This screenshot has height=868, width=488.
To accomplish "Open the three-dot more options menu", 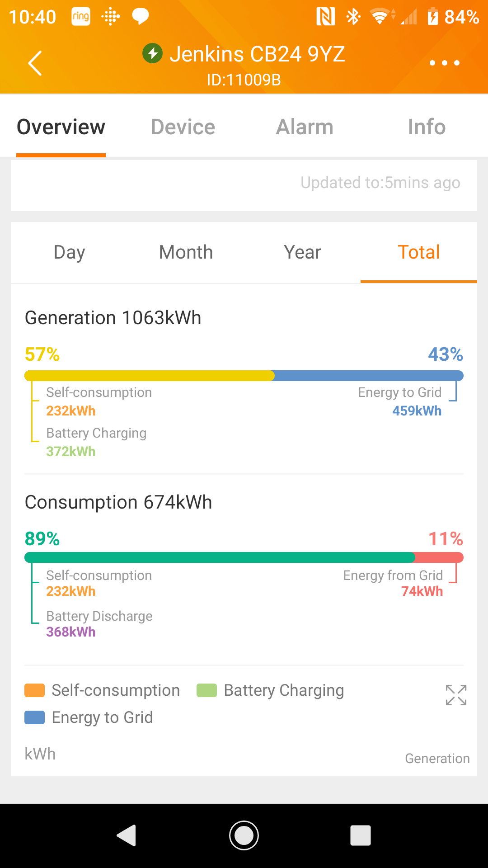I will 445,63.
